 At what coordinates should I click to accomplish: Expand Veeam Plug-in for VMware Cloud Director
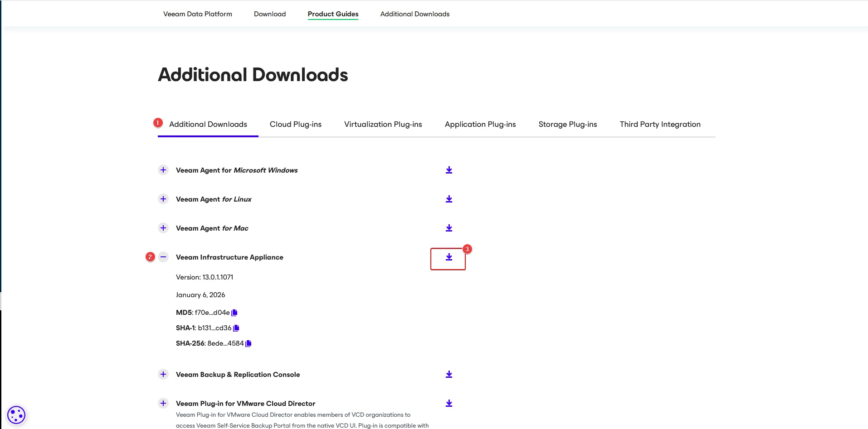coord(163,403)
